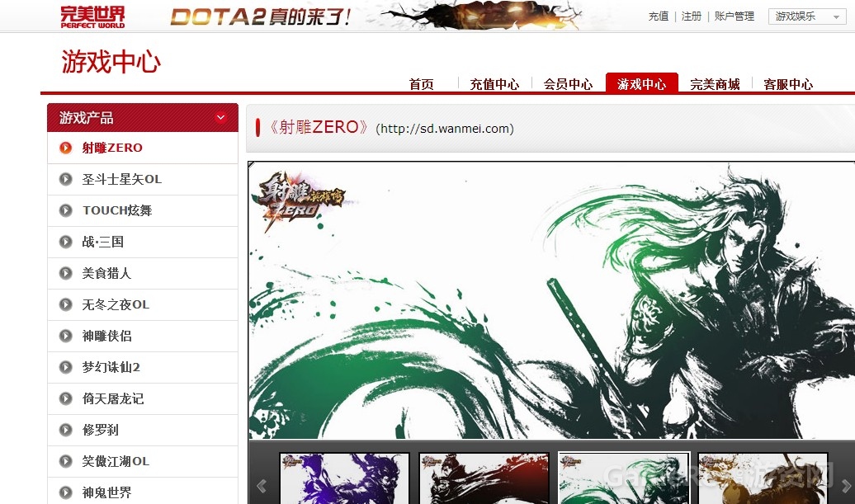Click the large 游戏中心 page title
Screen dimensions: 855x504
(111, 61)
